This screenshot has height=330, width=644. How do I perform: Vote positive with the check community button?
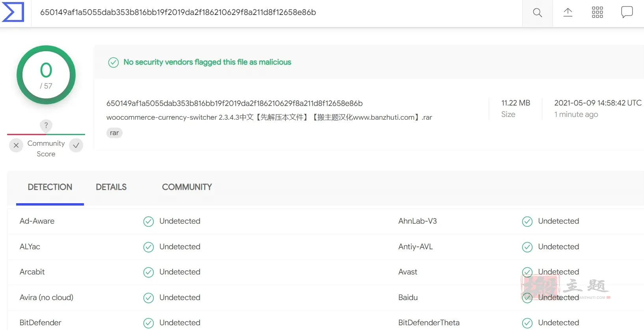tap(76, 145)
